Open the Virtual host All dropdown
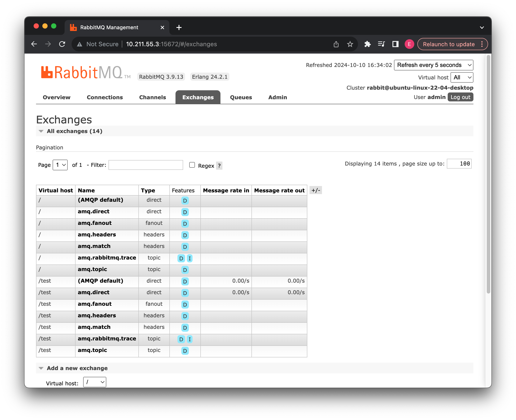 pos(462,77)
